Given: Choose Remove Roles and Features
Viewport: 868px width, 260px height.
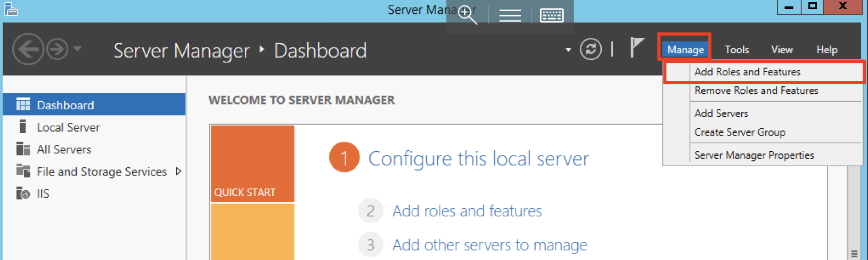Looking at the screenshot, I should pos(763,91).
